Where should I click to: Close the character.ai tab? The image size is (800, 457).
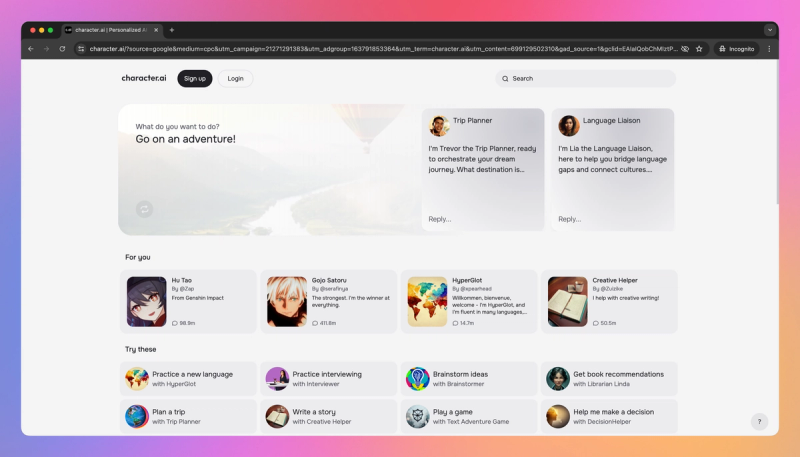pos(156,30)
